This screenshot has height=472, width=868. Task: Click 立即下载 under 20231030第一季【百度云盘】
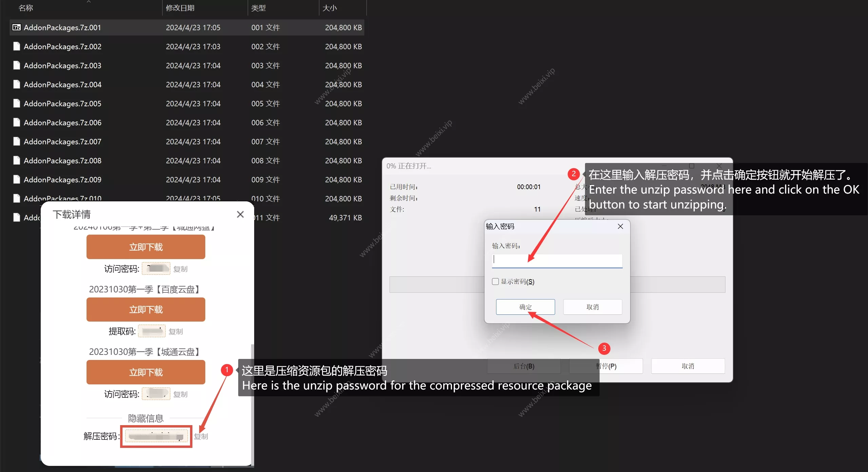click(x=146, y=309)
